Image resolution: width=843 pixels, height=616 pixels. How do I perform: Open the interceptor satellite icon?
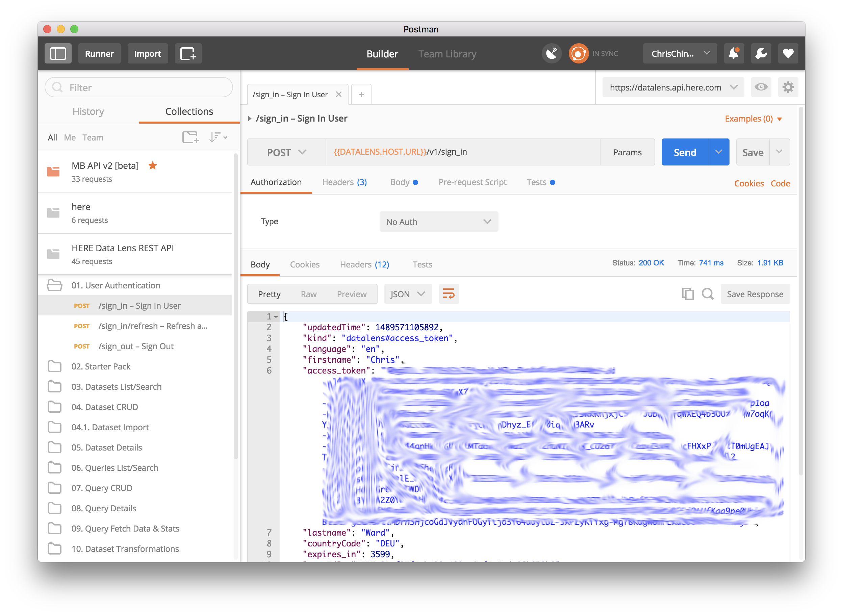[x=552, y=53]
